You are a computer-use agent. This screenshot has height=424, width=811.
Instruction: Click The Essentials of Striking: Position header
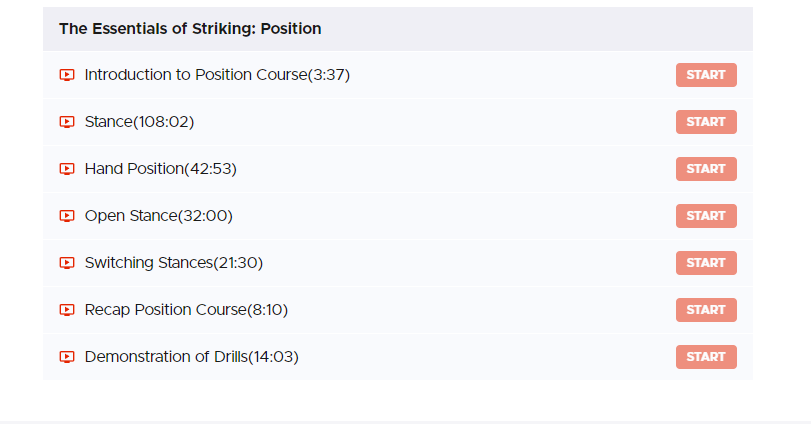[190, 29]
